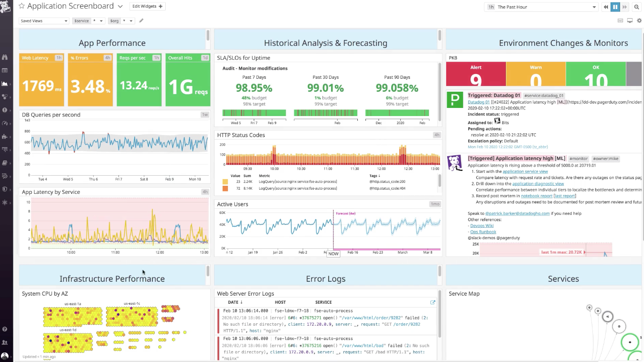Select yellow swatch for status_code:200 legend row
The width and height of the screenshot is (644, 362).
click(x=225, y=182)
